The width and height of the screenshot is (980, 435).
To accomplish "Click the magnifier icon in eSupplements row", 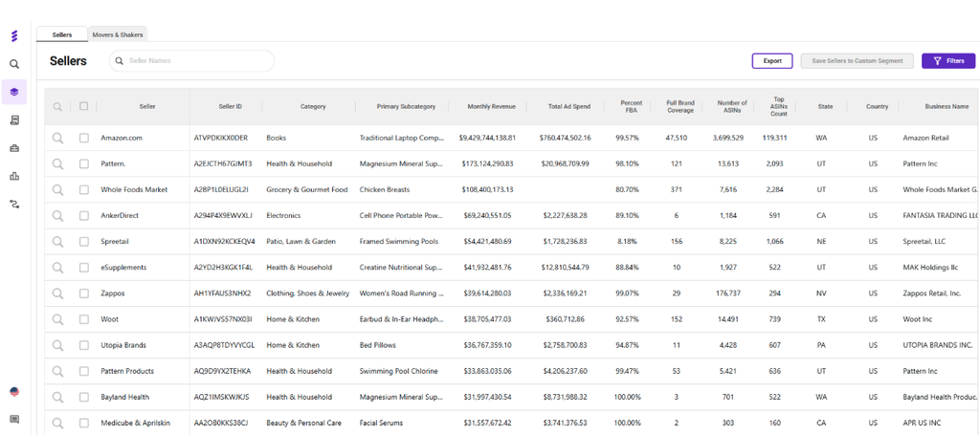I will (x=57, y=267).
